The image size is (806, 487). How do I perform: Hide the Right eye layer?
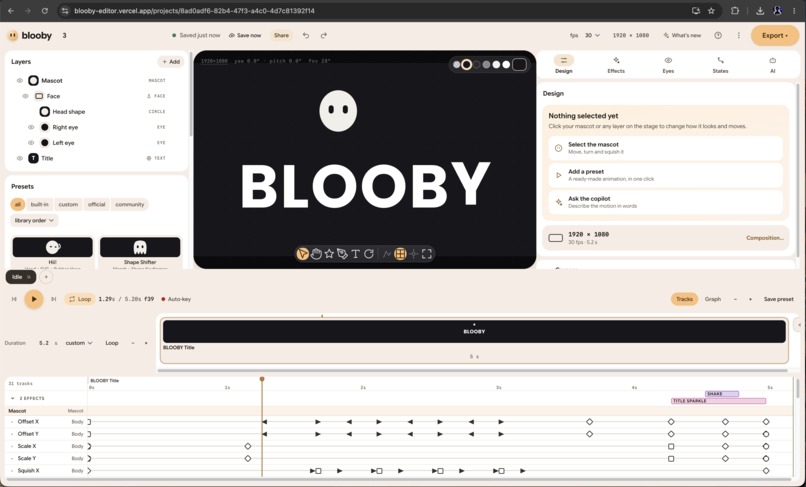(x=31, y=127)
